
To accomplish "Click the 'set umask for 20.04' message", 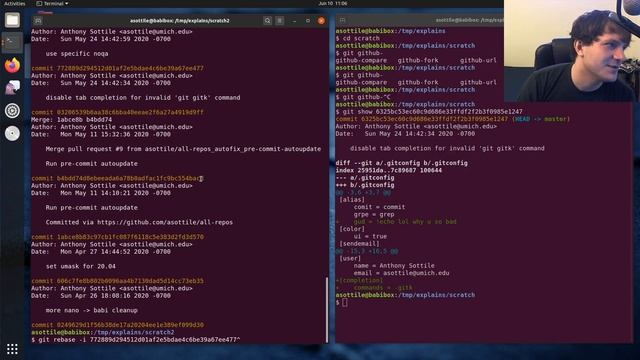I will 80,267.
